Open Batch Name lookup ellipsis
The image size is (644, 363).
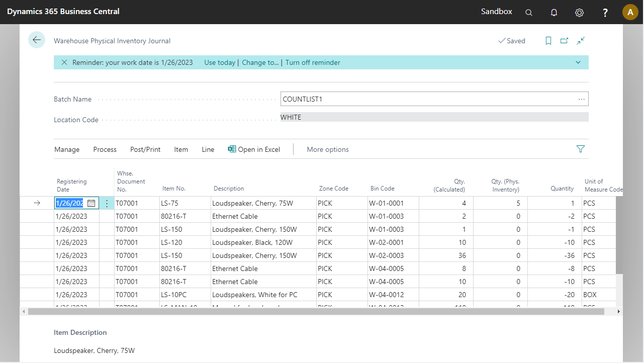click(582, 99)
